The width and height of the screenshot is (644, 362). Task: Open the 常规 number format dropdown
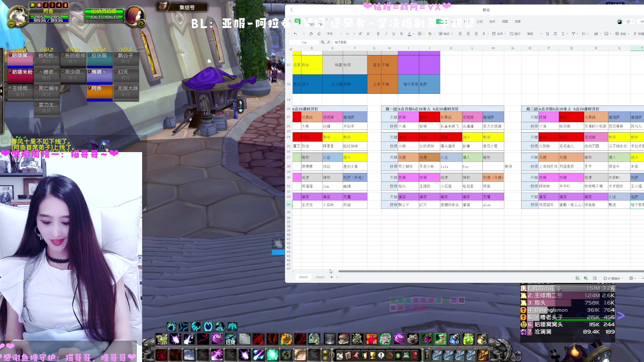coord(535,34)
